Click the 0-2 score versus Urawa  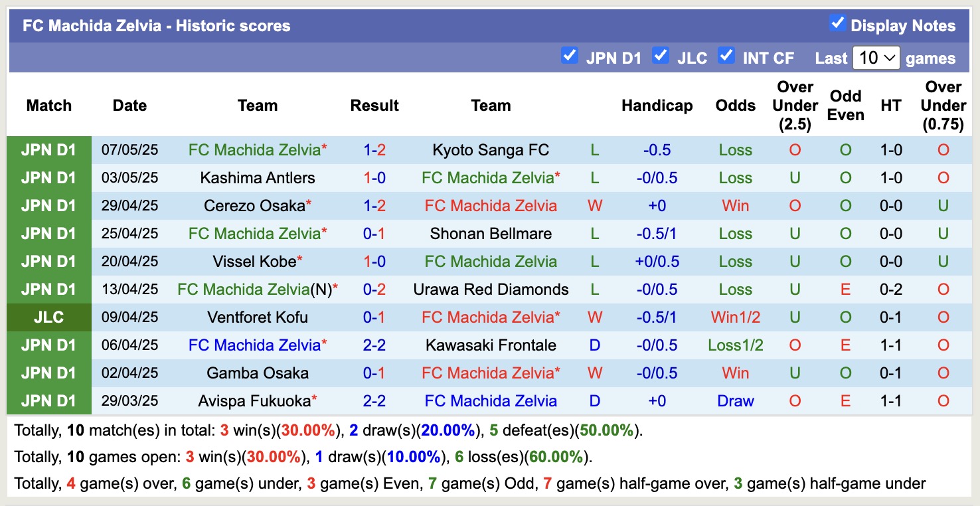[x=374, y=290]
